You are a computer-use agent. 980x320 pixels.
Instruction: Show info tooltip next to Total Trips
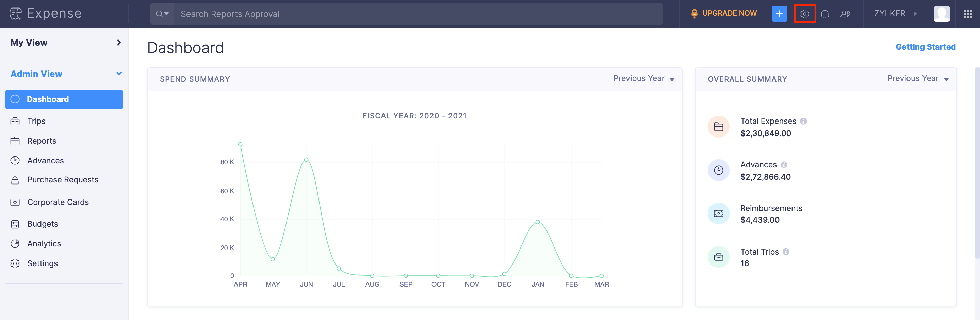tap(786, 252)
